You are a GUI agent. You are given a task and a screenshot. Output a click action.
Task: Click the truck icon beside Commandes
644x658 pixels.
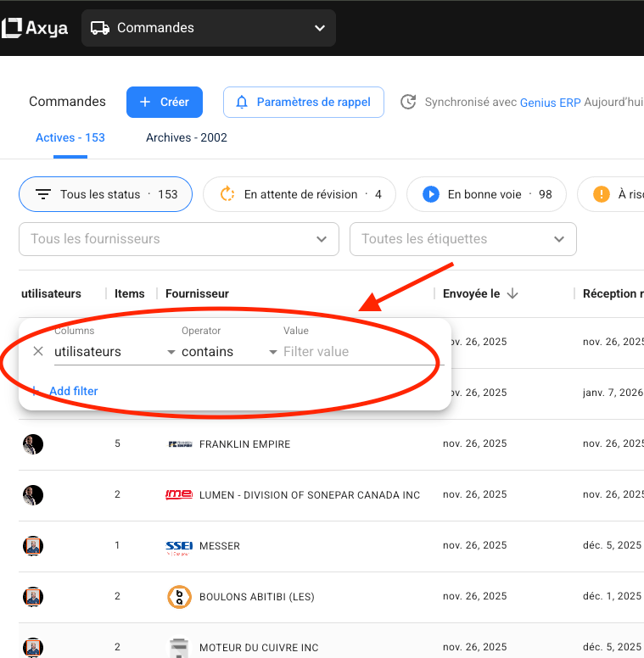pos(100,28)
